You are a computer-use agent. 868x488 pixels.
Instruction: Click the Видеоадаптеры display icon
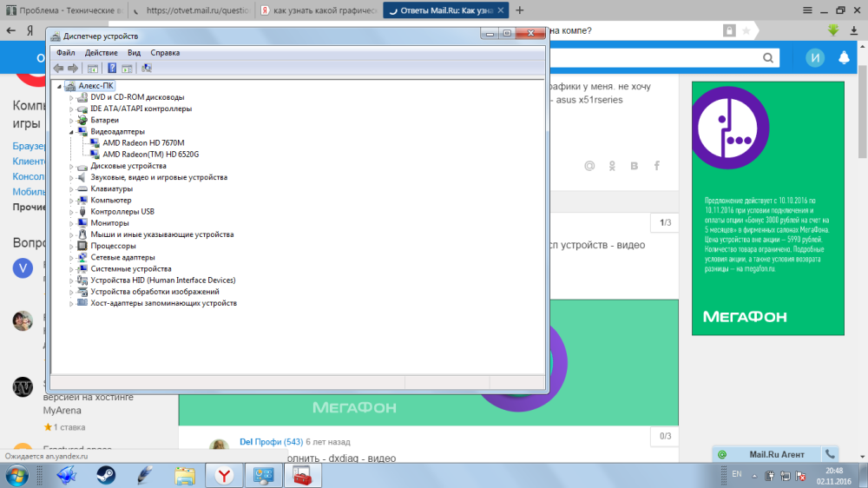(x=82, y=132)
